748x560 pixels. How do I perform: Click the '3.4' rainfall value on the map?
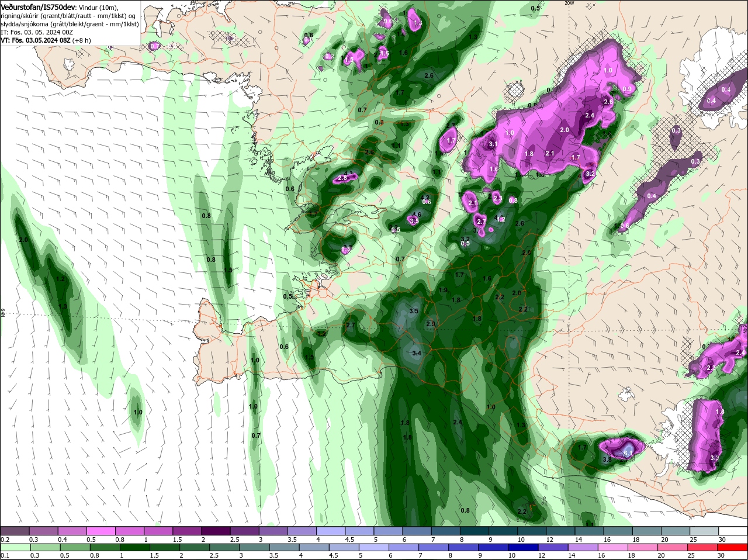pos(417,353)
